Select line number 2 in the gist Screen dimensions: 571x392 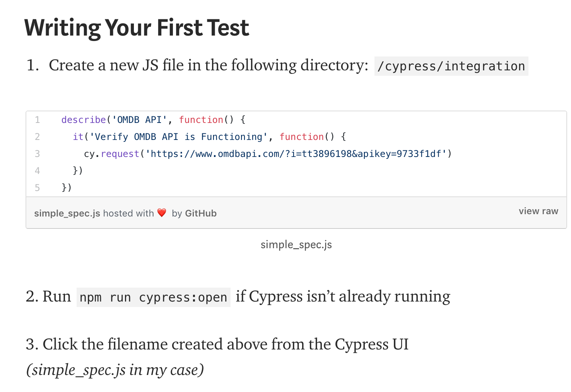coord(38,137)
